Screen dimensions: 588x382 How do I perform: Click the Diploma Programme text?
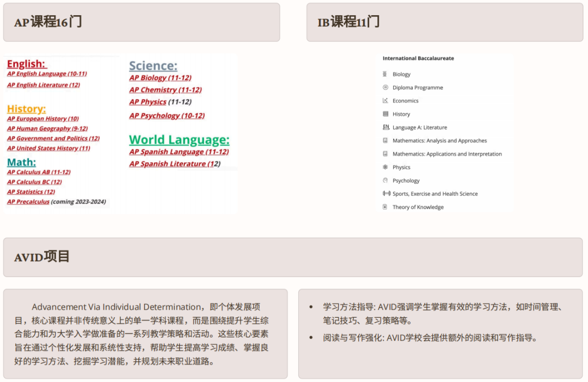coord(418,88)
